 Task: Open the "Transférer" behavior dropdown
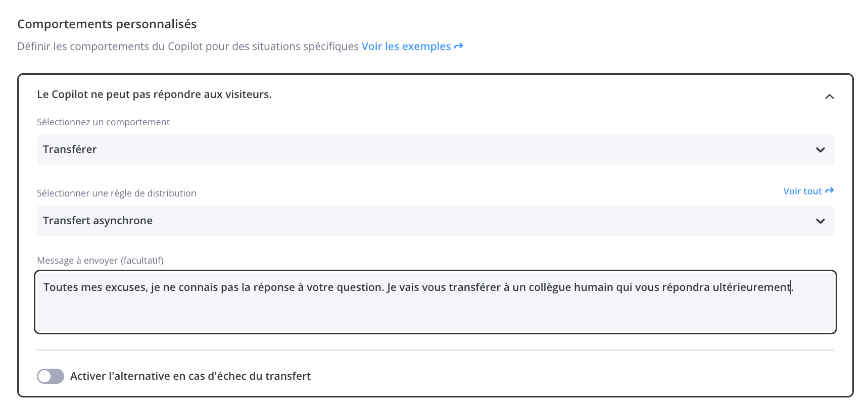[x=435, y=149]
